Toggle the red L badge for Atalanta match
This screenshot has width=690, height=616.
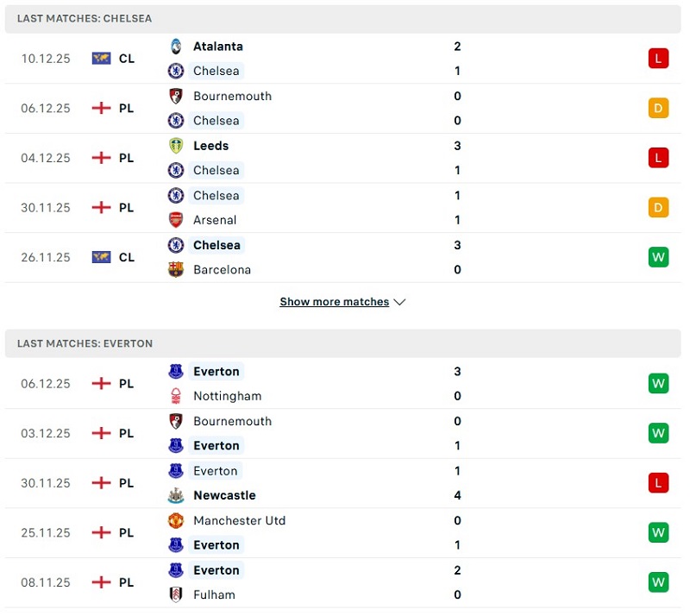click(657, 58)
